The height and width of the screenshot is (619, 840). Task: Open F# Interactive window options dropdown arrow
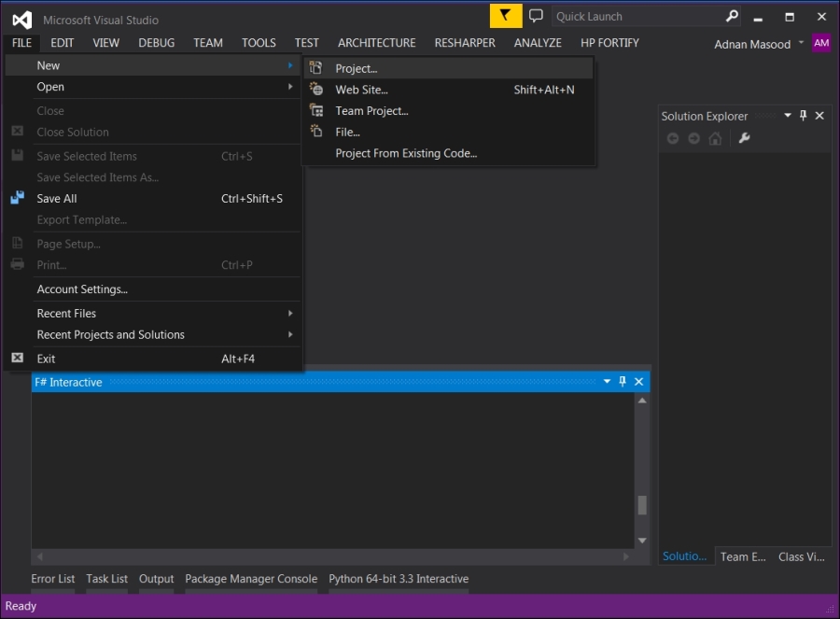click(x=607, y=382)
